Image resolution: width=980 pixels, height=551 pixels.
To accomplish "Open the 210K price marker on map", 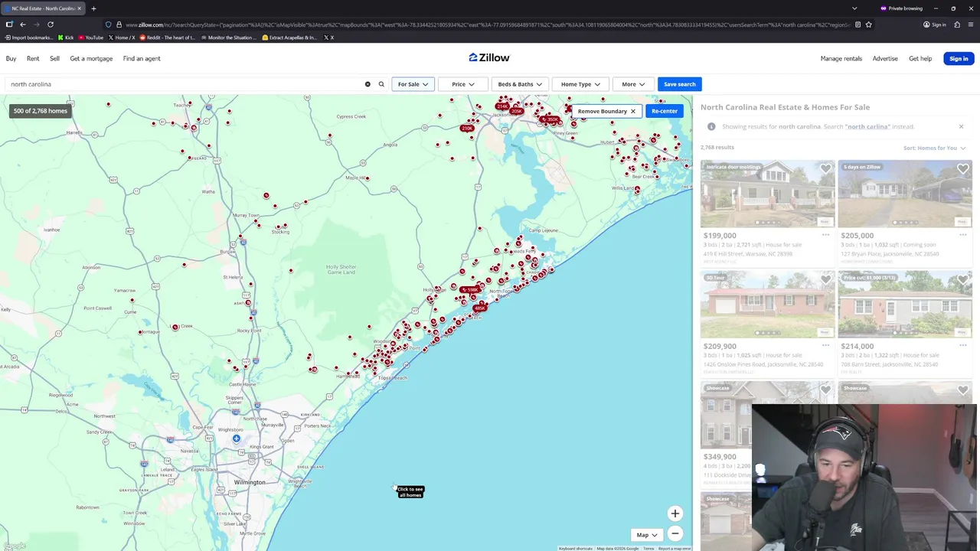I will pyautogui.click(x=467, y=128).
